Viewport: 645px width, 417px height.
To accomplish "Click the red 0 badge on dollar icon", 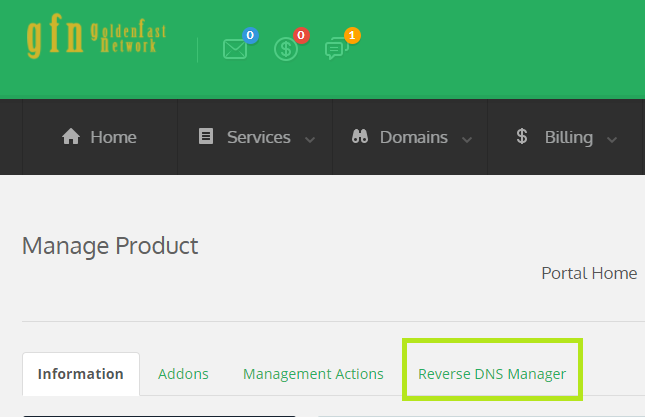I will pos(301,36).
